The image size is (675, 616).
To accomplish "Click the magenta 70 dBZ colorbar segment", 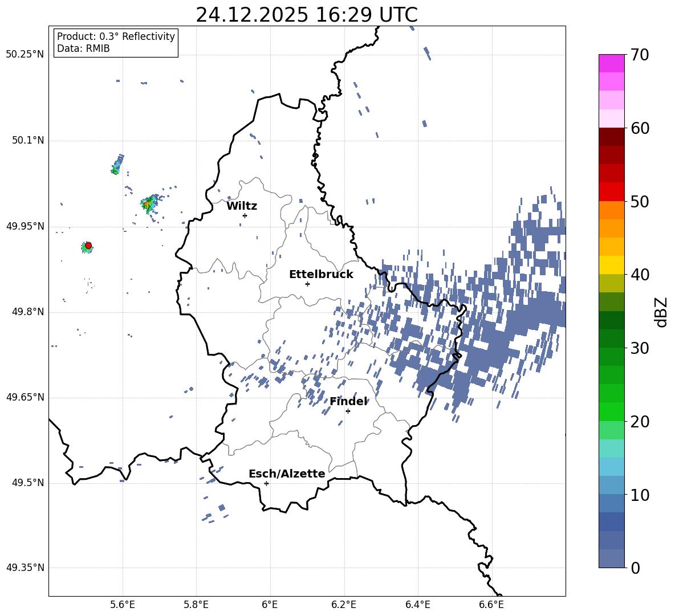I will pos(611,63).
